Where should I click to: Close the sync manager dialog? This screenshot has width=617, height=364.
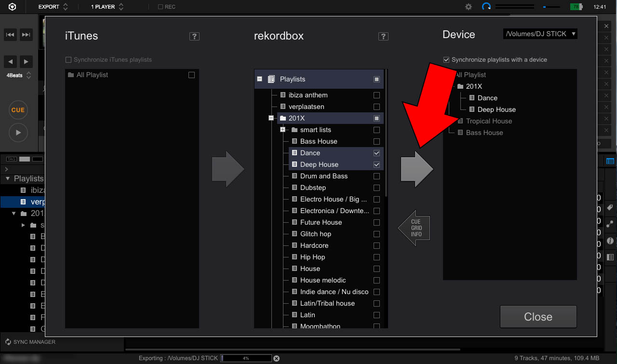tap(538, 317)
